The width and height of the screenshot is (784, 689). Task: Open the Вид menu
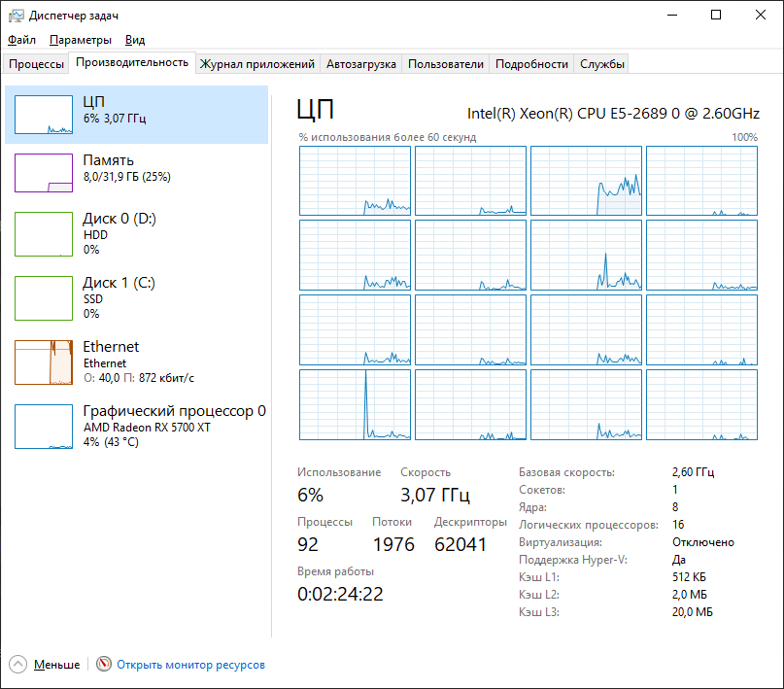click(135, 40)
